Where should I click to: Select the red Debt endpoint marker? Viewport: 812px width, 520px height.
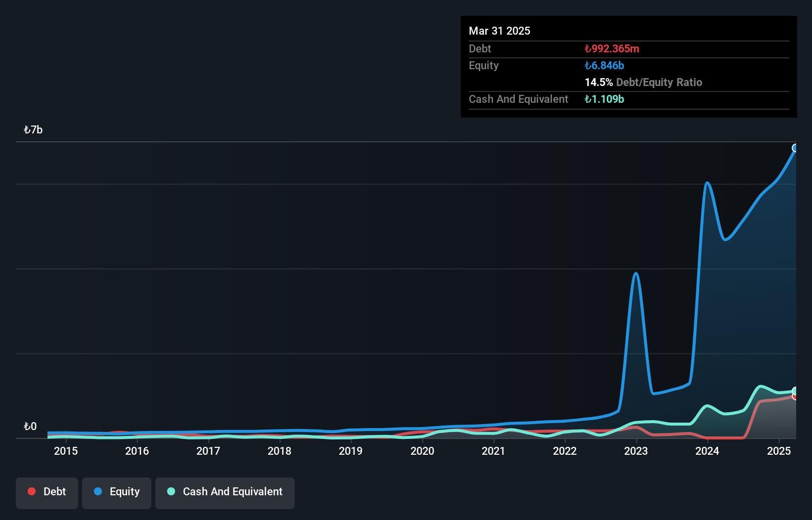(795, 396)
